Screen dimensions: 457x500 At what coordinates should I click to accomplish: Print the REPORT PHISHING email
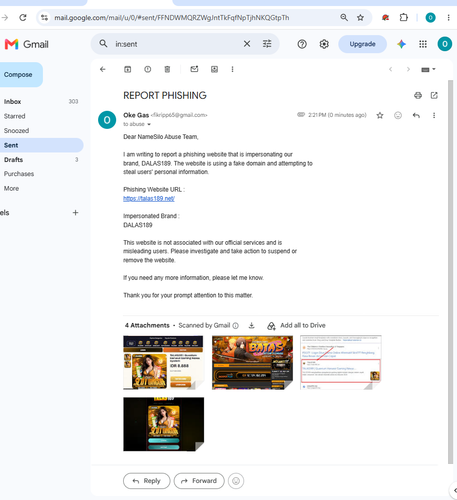click(x=418, y=96)
